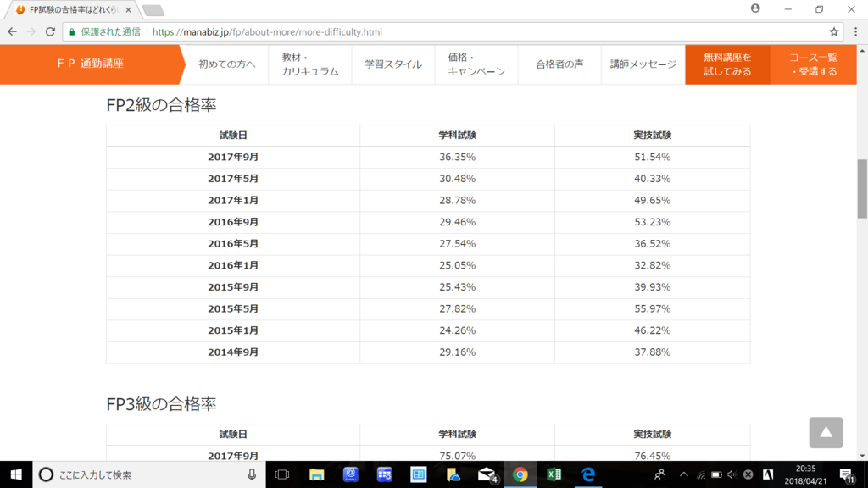Open the Windows Start menu

pyautogui.click(x=16, y=474)
